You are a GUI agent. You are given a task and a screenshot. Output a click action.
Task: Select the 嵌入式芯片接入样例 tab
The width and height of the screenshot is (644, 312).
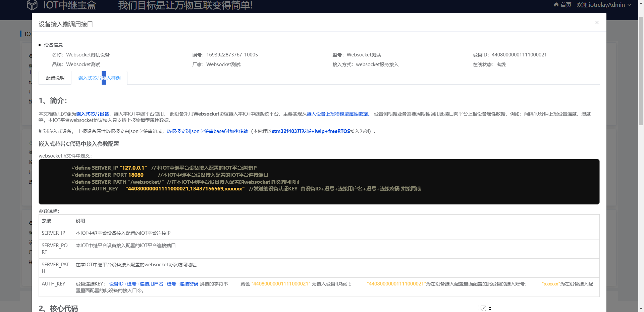coord(99,78)
